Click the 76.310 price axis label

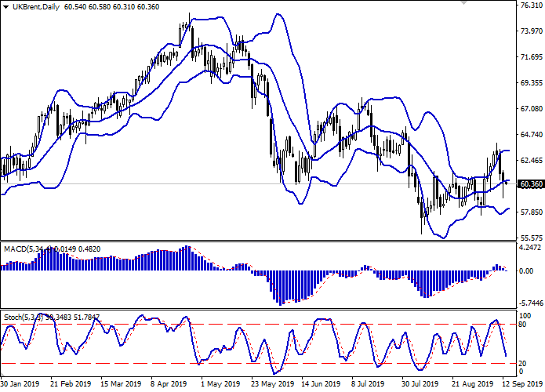pos(531,5)
